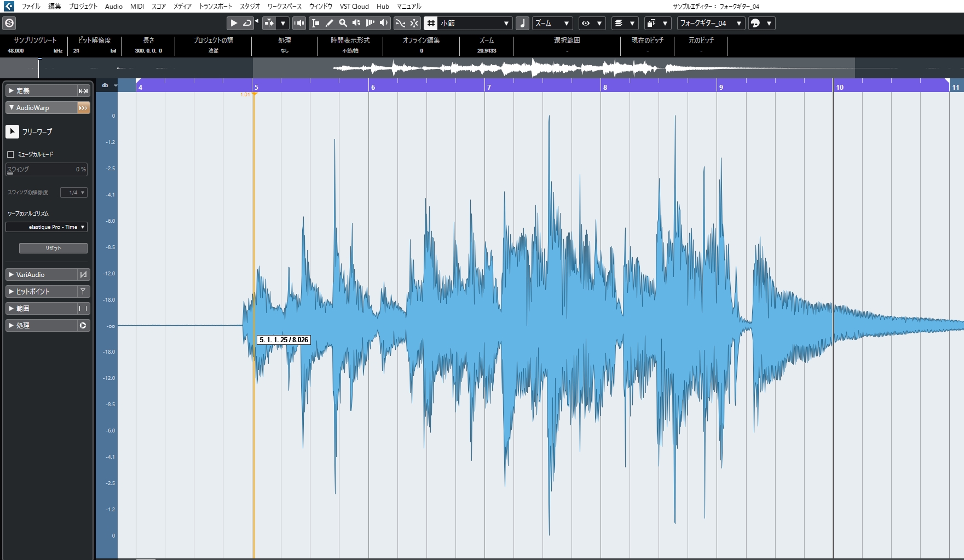
Task: Enable the ミュージカルモード checkbox
Action: coord(10,154)
